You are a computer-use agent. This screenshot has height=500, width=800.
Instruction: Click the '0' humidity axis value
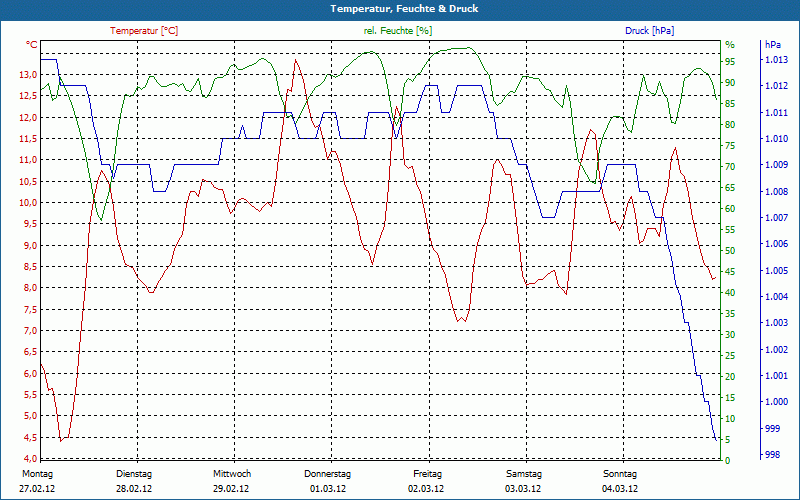point(728,461)
